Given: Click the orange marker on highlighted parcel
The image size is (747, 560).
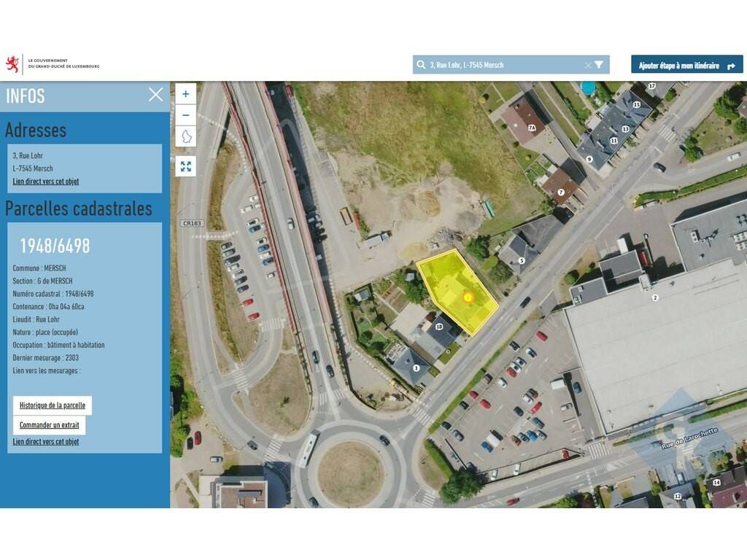Looking at the screenshot, I should [x=468, y=297].
